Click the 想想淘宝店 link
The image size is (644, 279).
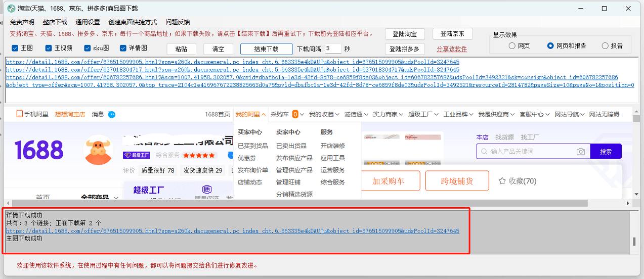coord(70,114)
